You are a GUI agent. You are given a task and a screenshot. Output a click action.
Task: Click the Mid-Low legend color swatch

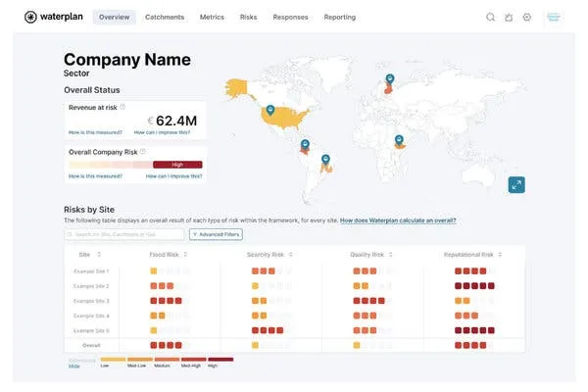pos(140,360)
